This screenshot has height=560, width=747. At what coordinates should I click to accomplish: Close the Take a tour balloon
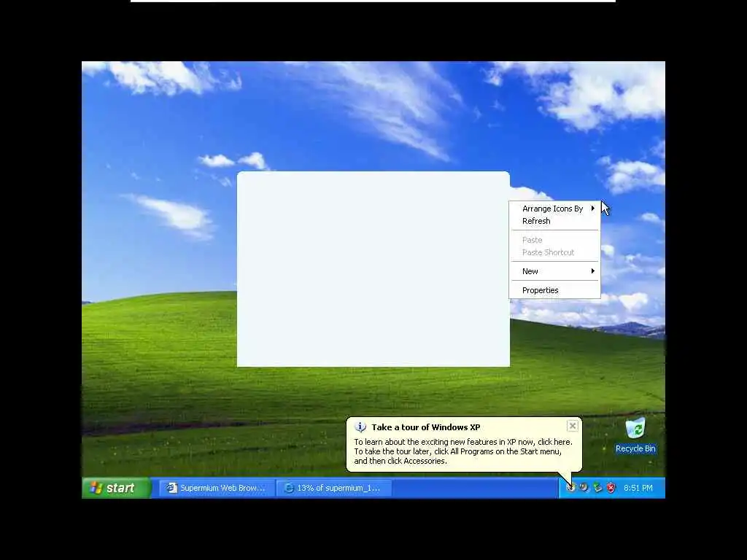tap(573, 426)
